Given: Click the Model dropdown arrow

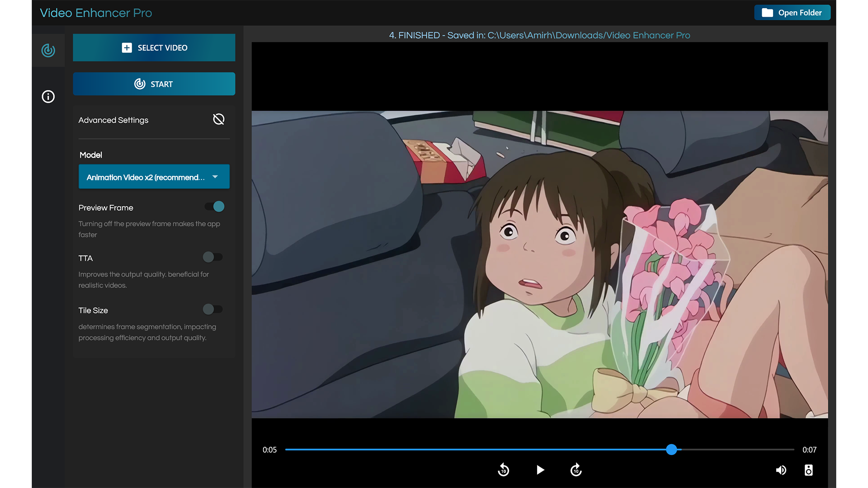Looking at the screenshot, I should tap(215, 177).
